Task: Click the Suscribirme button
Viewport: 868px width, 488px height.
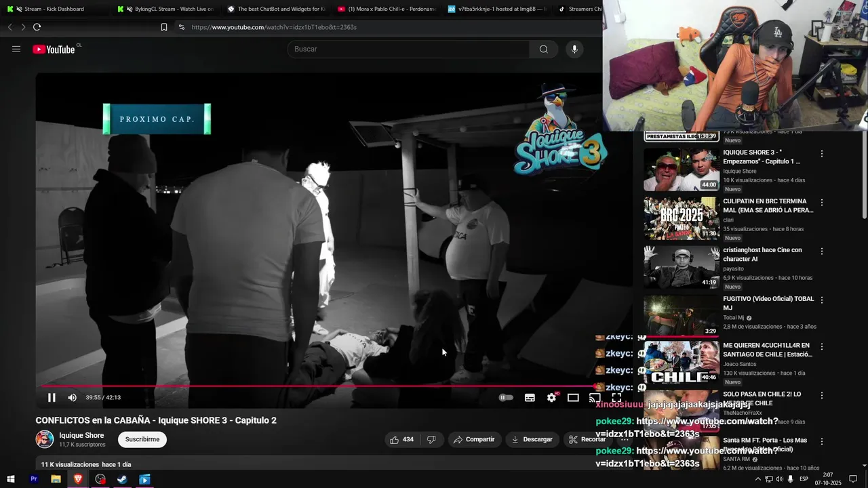Action: pyautogui.click(x=142, y=439)
